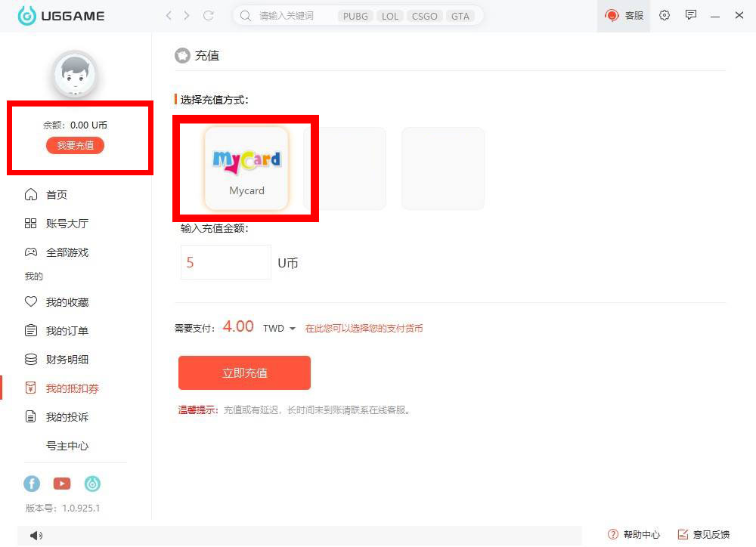Click the home icon beside 首页

(x=31, y=194)
